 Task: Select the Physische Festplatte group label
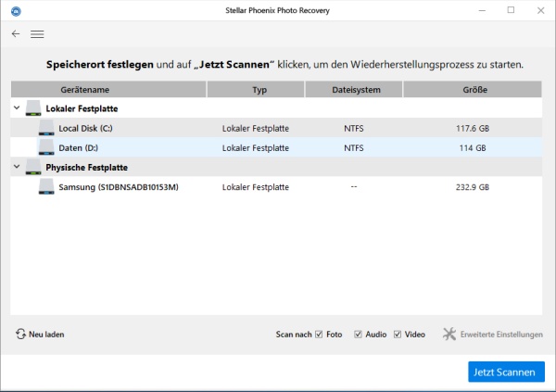(87, 167)
